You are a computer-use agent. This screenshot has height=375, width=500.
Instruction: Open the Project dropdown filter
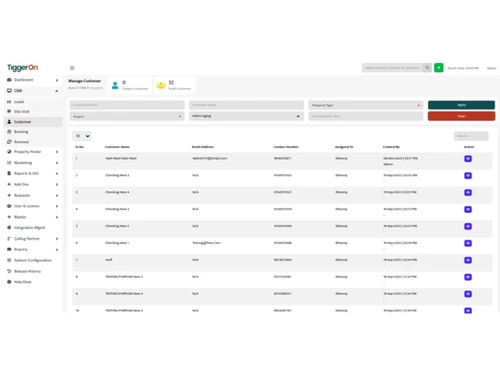(127, 116)
